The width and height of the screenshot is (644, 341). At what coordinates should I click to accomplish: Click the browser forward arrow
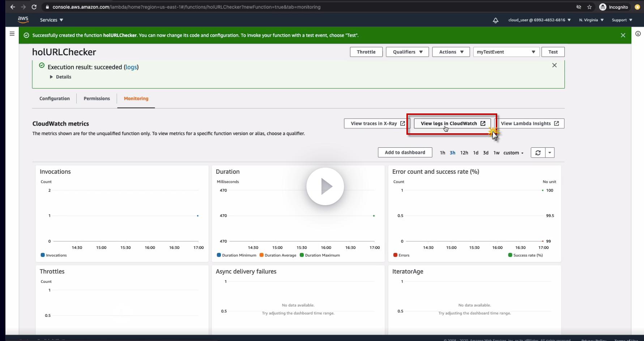24,7
